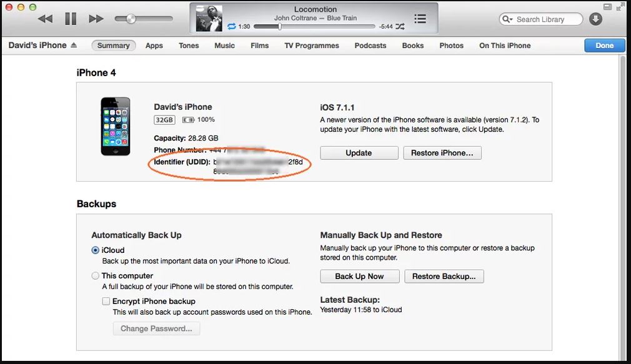The height and width of the screenshot is (364, 631).
Task: Toggle the repeat icon
Action: (232, 27)
